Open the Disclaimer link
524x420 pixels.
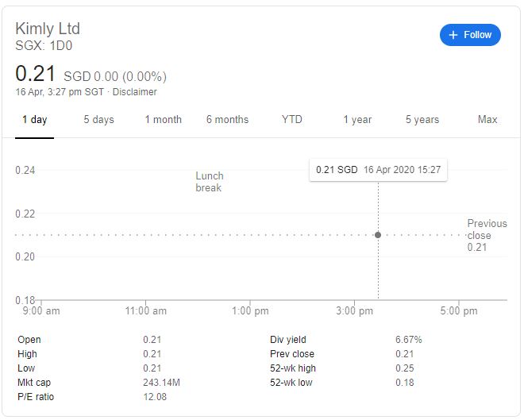(134, 92)
